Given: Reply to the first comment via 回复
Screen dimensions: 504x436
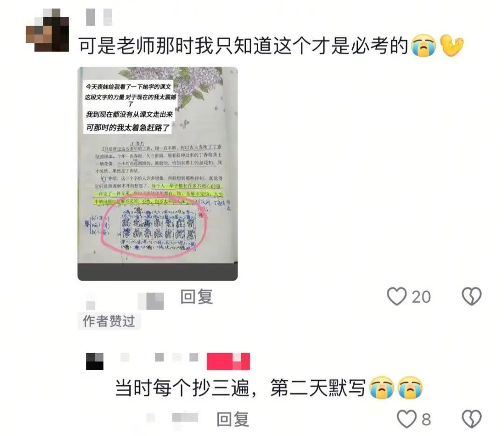Looking at the screenshot, I should (196, 296).
